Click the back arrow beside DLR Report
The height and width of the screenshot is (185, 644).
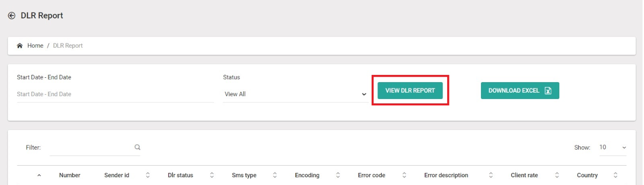pyautogui.click(x=12, y=16)
